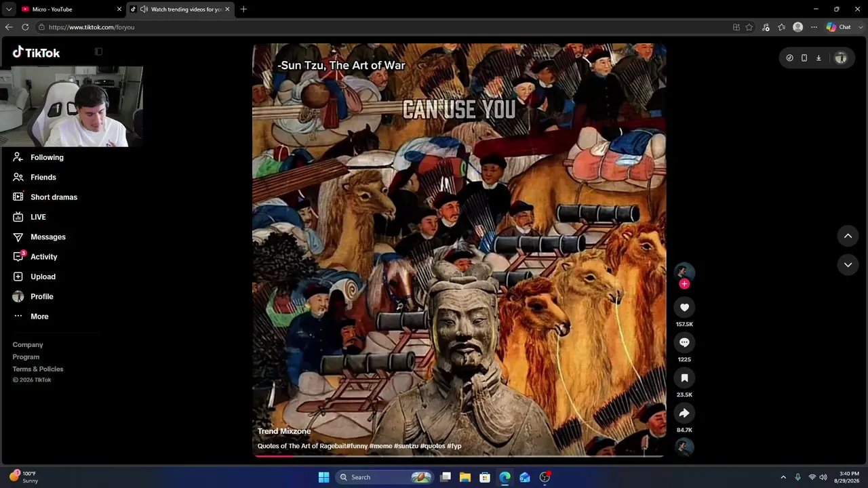
Task: Open the Windows Start menu
Action: tap(323, 477)
